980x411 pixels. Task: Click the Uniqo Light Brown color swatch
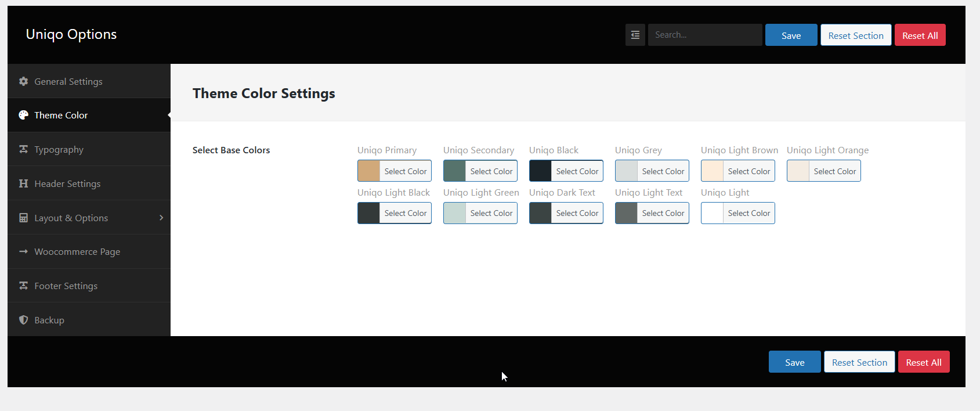tap(712, 171)
